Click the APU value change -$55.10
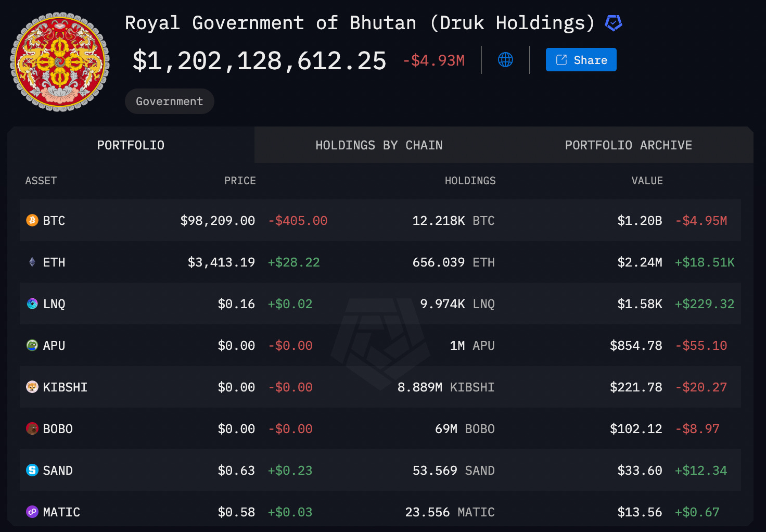 pos(701,346)
